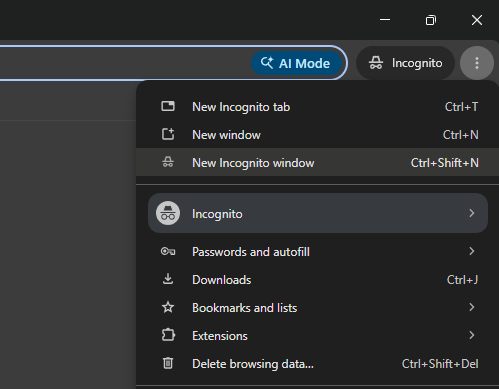Choose New Incognito window
Screen dimensions: 499x389
(x=317, y=162)
